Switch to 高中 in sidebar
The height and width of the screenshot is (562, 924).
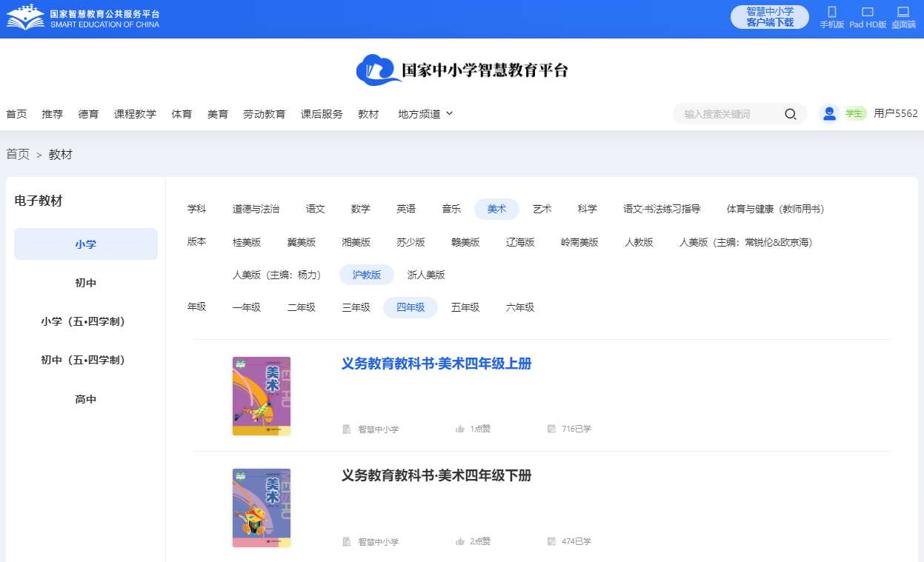tap(86, 399)
